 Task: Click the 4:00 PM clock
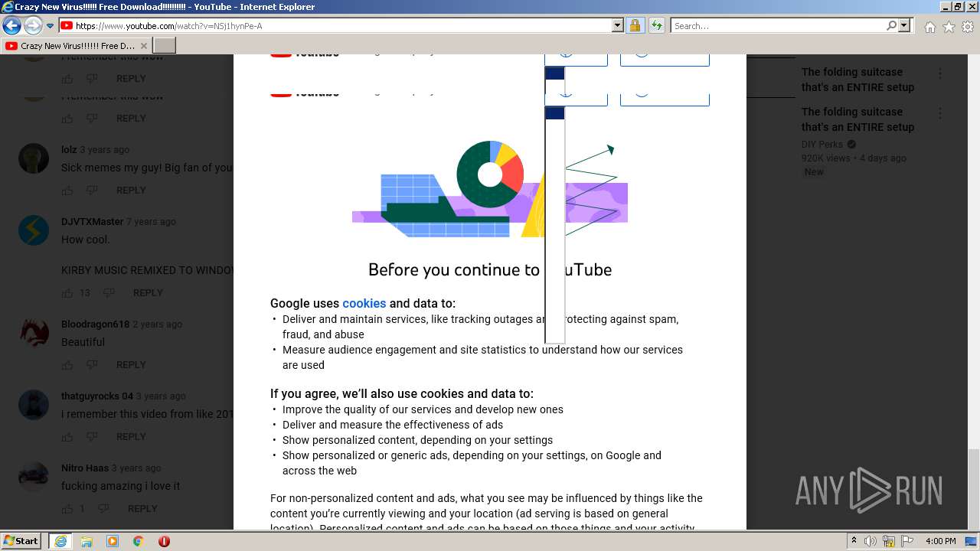click(940, 541)
